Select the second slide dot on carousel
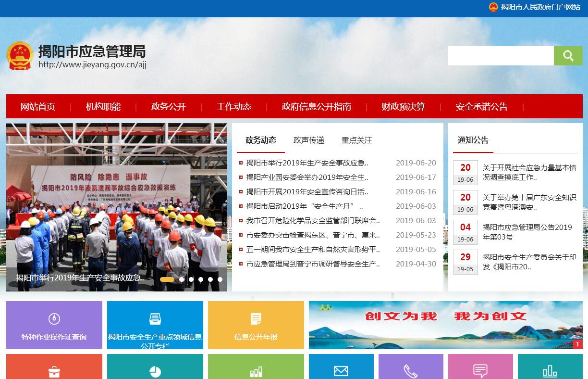588x379 pixels. (x=182, y=279)
